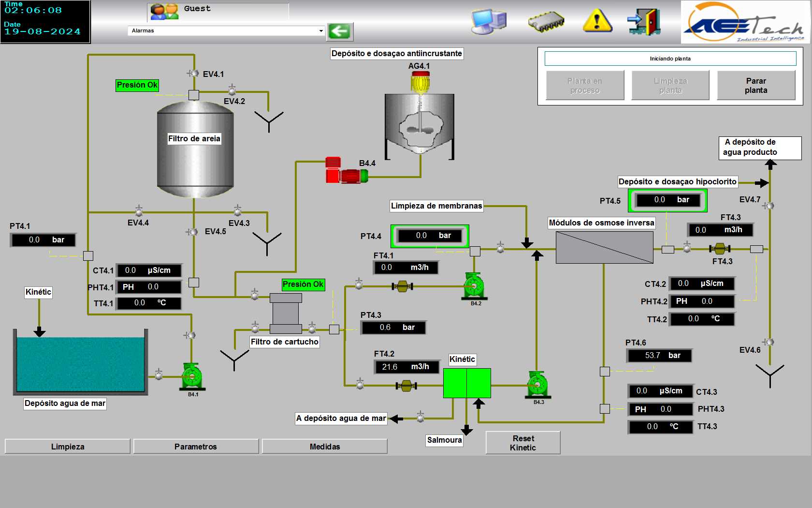Click the agitator motor AG4.1

(420, 81)
